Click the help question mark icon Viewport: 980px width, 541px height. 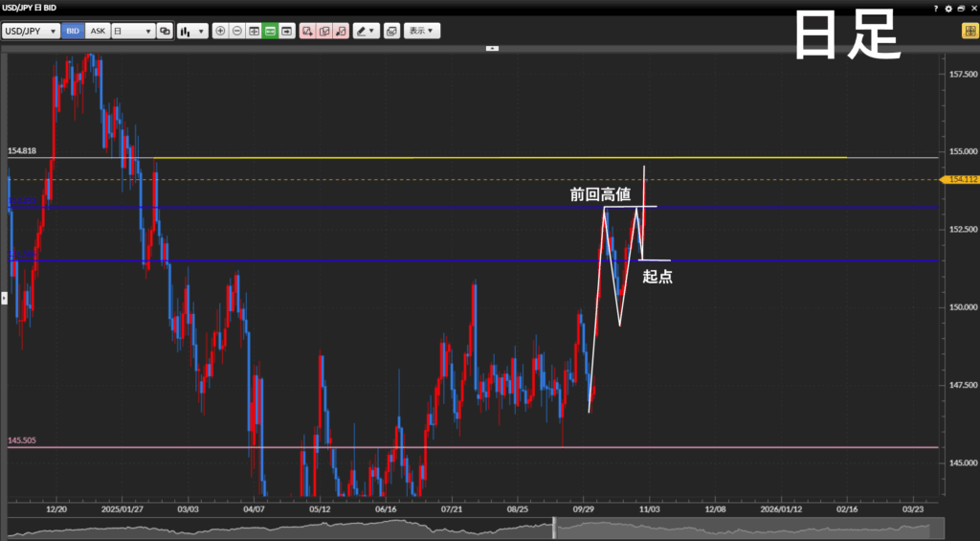click(935, 8)
